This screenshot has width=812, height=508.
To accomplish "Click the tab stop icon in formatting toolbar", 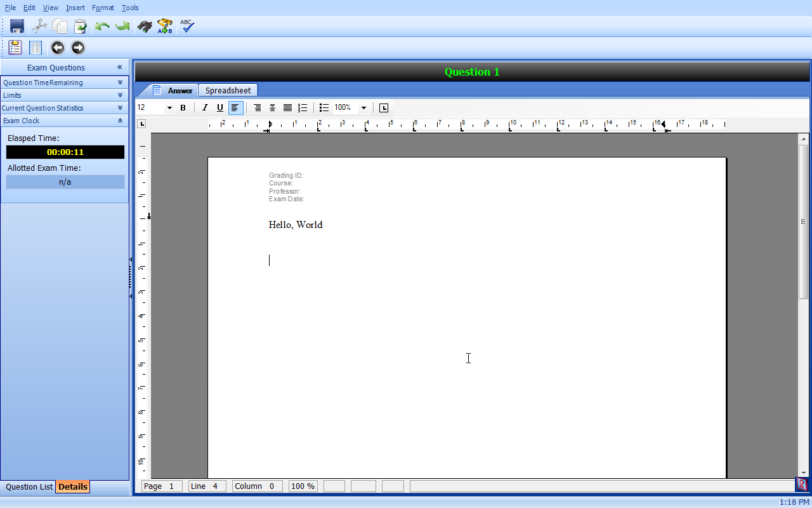I will pyautogui.click(x=384, y=108).
